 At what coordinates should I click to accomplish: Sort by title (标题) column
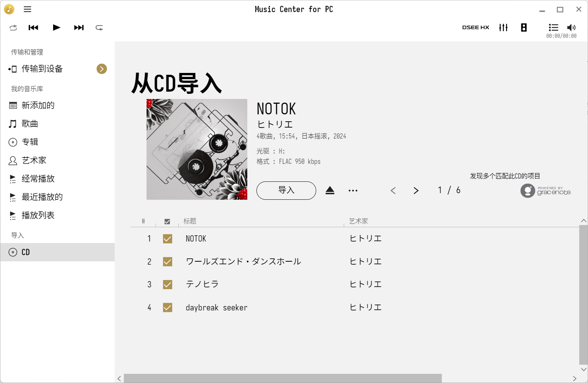click(190, 221)
